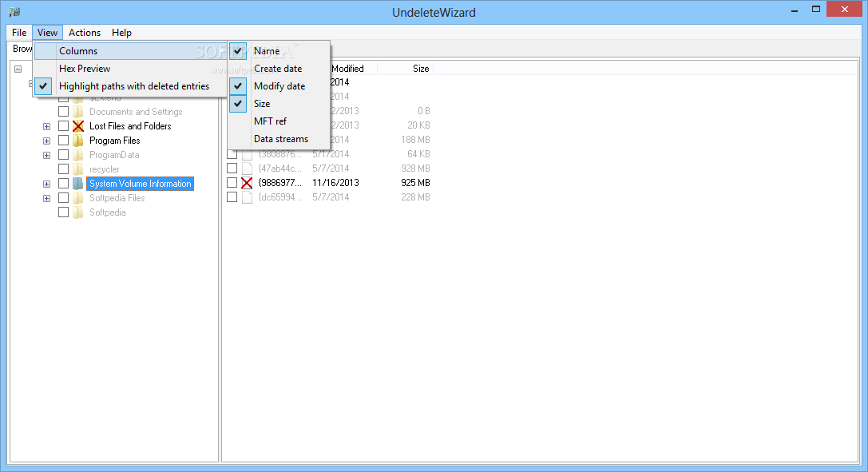Image resolution: width=868 pixels, height=472 pixels.
Task: Tick the checkbox for {47ab44c... file
Action: (x=232, y=169)
